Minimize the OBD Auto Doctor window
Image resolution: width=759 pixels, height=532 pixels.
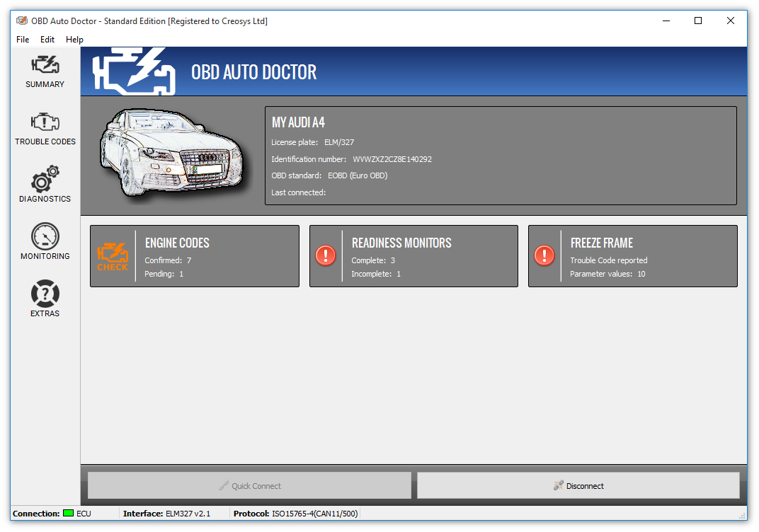click(x=666, y=21)
